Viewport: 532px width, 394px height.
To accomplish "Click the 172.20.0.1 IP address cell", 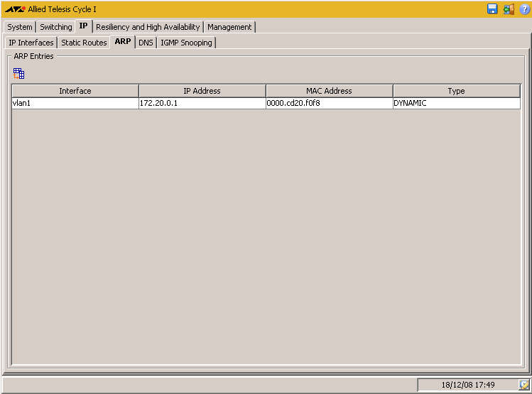I will (202, 103).
